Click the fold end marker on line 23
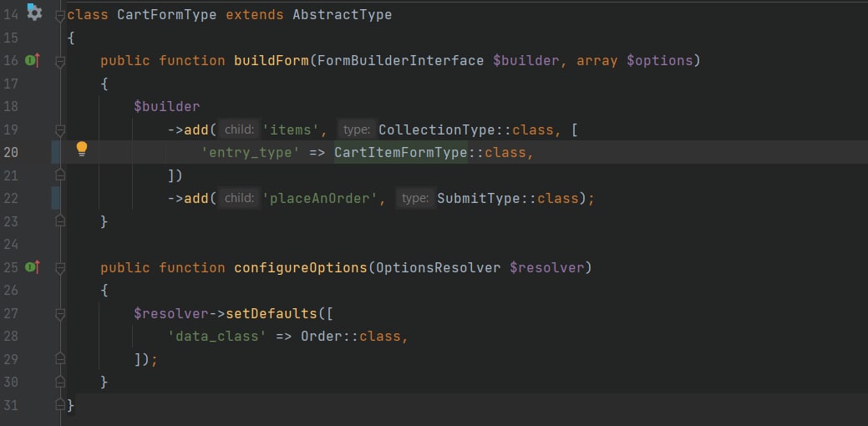868x426 pixels. pyautogui.click(x=60, y=221)
